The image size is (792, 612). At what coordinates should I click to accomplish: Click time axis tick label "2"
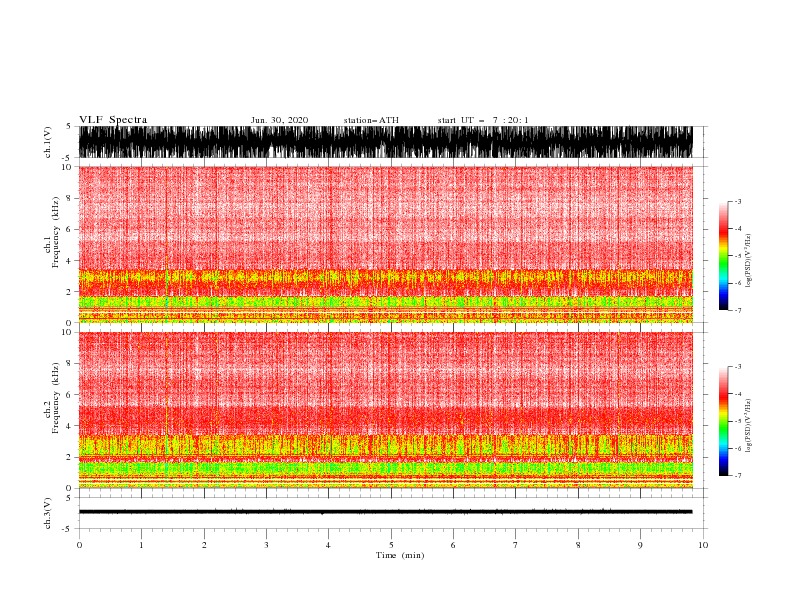click(x=204, y=545)
